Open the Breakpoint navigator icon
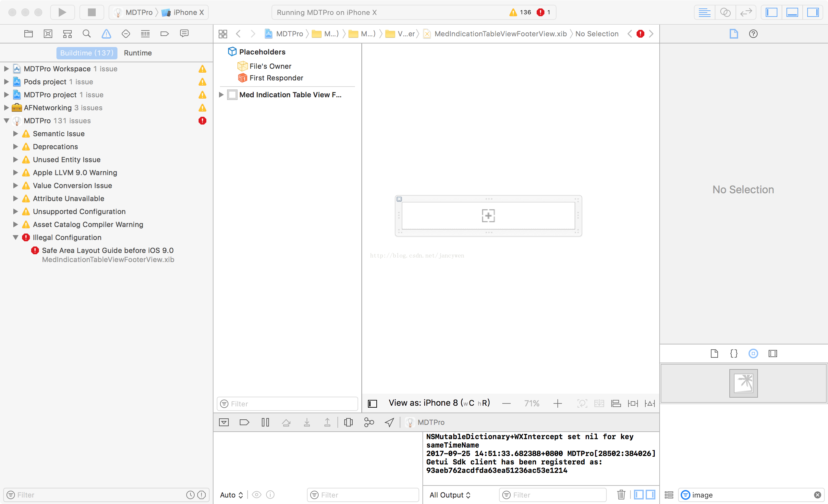828x504 pixels. click(x=165, y=34)
